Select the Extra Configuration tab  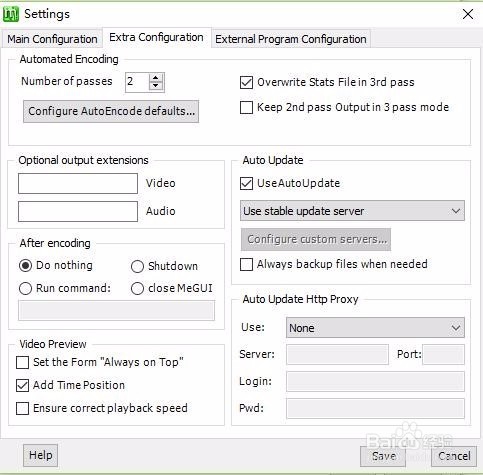[x=156, y=37]
